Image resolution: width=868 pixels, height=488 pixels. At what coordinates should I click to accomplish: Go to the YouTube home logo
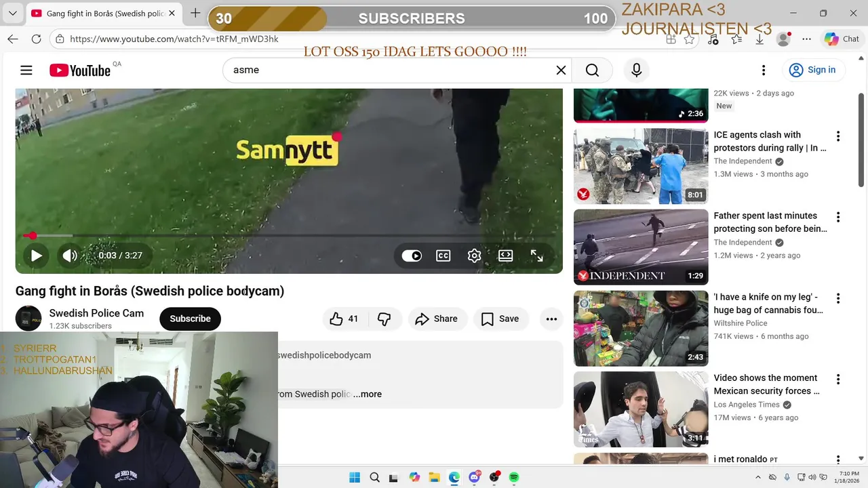79,70
